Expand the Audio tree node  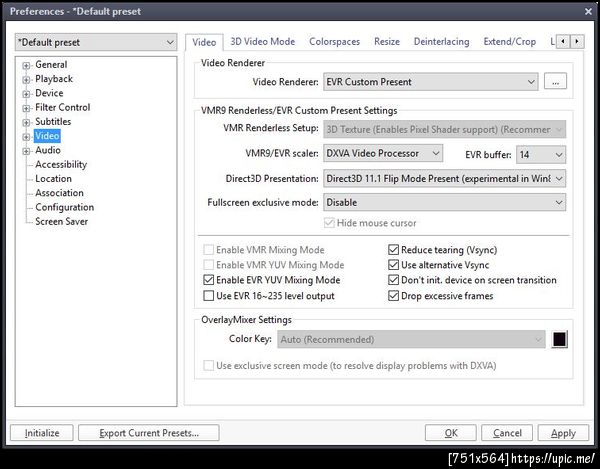tap(26, 151)
